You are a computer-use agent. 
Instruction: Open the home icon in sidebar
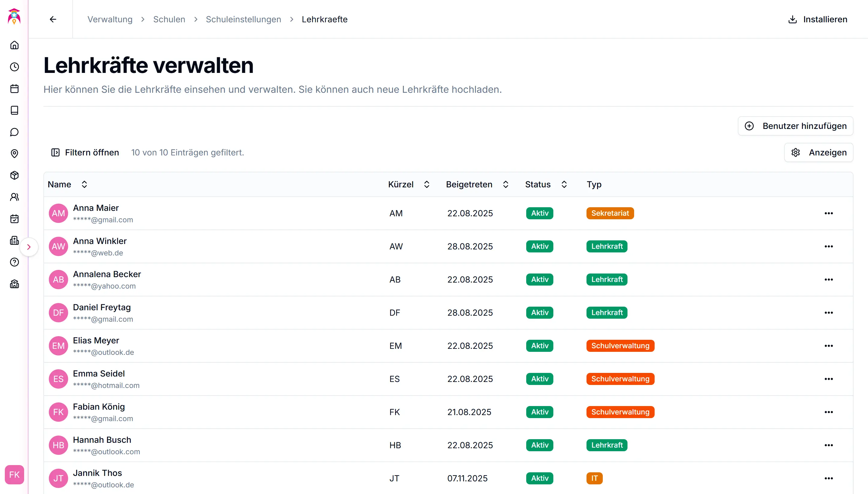[x=14, y=45]
